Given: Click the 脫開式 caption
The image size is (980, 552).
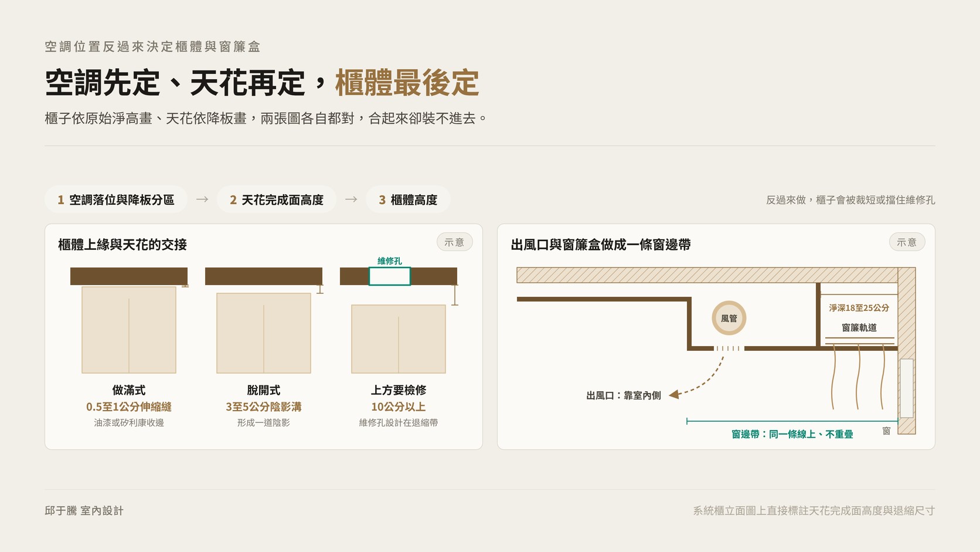Looking at the screenshot, I should pyautogui.click(x=264, y=390).
